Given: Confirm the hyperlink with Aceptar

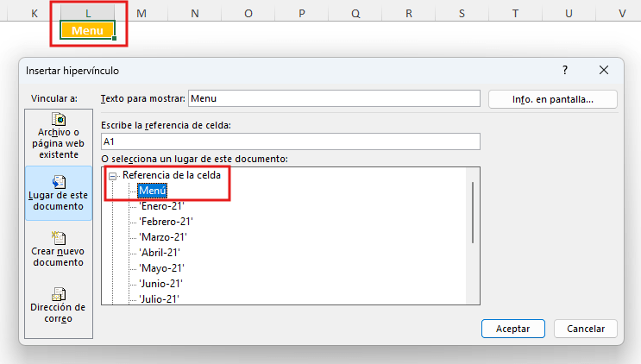Looking at the screenshot, I should click(513, 329).
